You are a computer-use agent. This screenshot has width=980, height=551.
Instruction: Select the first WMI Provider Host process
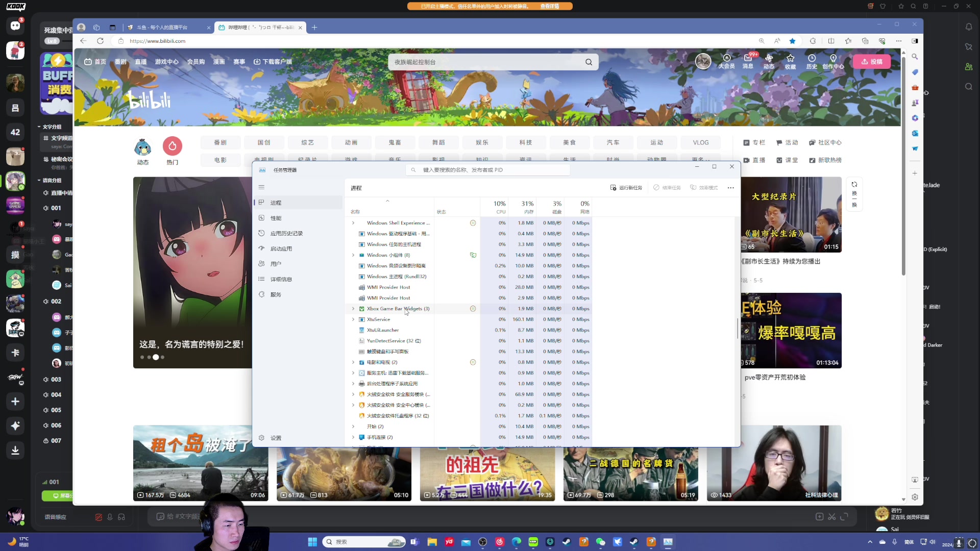pyautogui.click(x=470, y=287)
